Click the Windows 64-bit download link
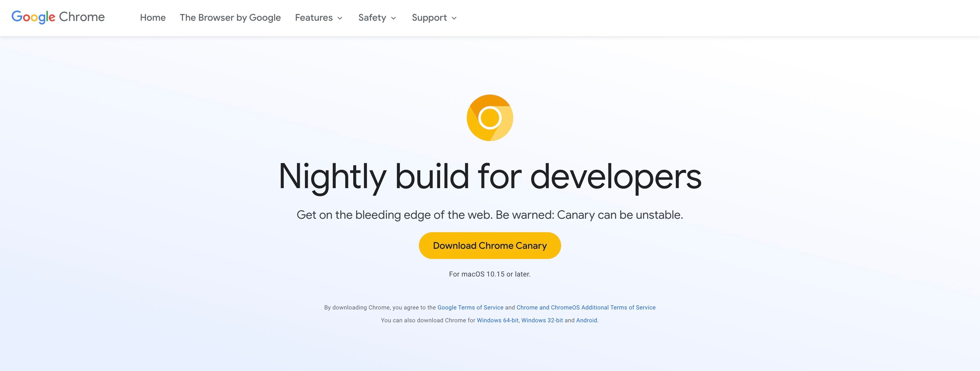The height and width of the screenshot is (371, 980). [498, 320]
